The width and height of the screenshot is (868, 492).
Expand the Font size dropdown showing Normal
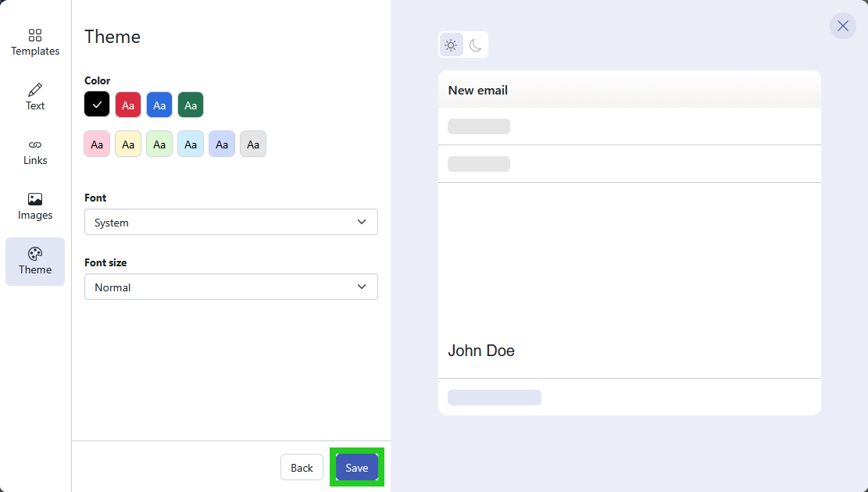coord(230,287)
